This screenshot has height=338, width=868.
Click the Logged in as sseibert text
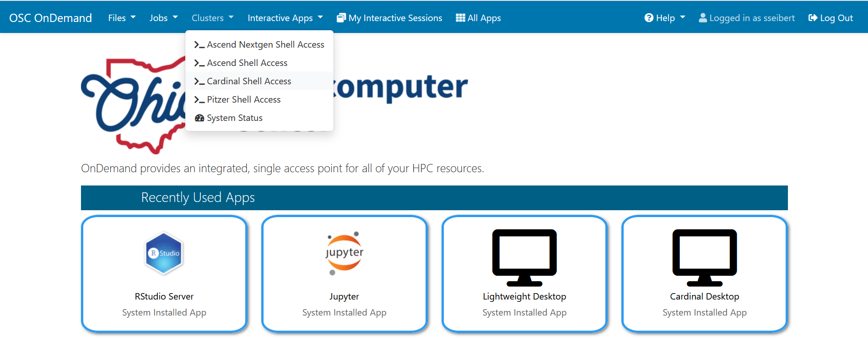(752, 18)
